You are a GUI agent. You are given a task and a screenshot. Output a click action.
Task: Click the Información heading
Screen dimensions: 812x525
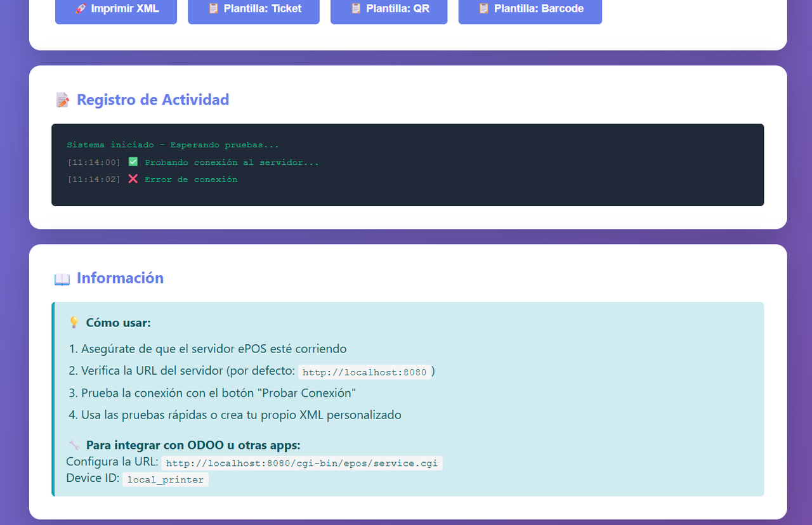point(120,278)
